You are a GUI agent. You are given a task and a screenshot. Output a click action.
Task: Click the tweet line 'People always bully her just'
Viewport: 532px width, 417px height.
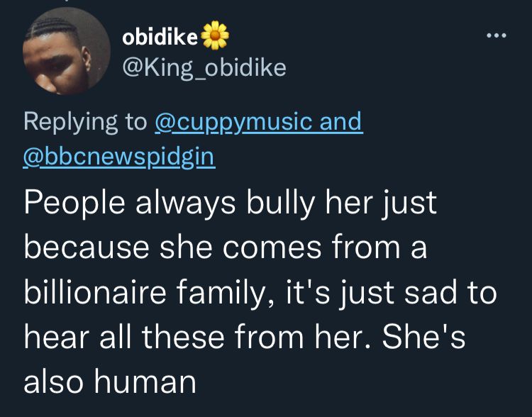[x=230, y=204]
